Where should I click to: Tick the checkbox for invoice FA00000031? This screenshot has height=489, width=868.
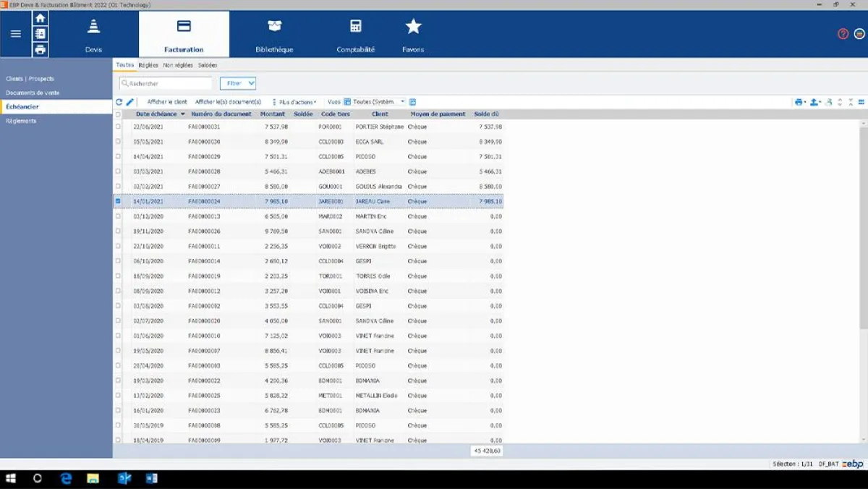pos(118,127)
